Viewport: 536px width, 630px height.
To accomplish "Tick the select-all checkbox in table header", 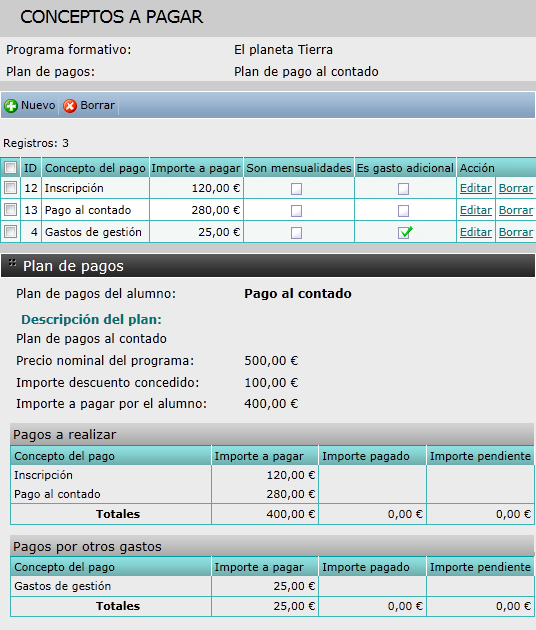I will tap(11, 167).
